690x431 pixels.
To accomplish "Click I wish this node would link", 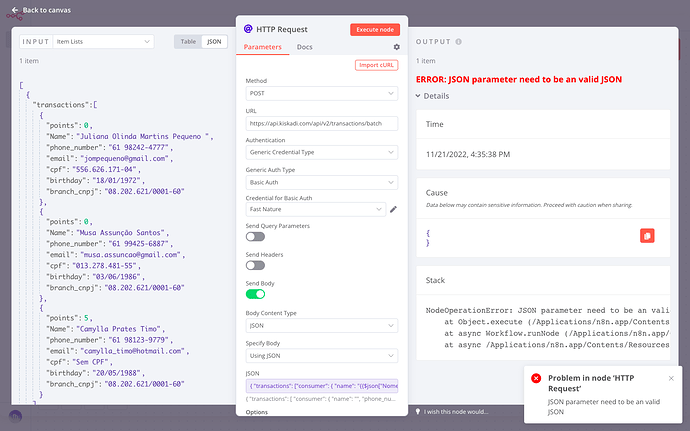I will (456, 412).
